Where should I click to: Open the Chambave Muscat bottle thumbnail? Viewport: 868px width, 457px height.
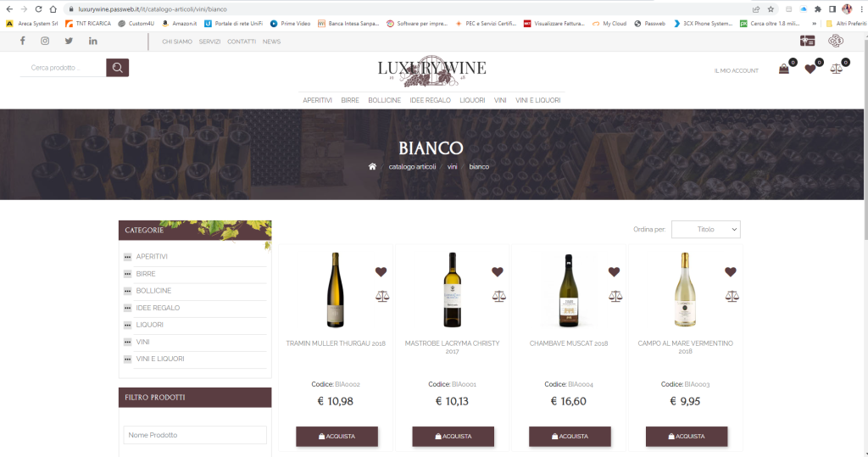pyautogui.click(x=569, y=290)
